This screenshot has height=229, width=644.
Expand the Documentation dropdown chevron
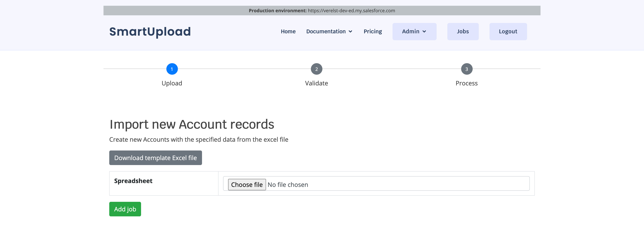coord(351,31)
